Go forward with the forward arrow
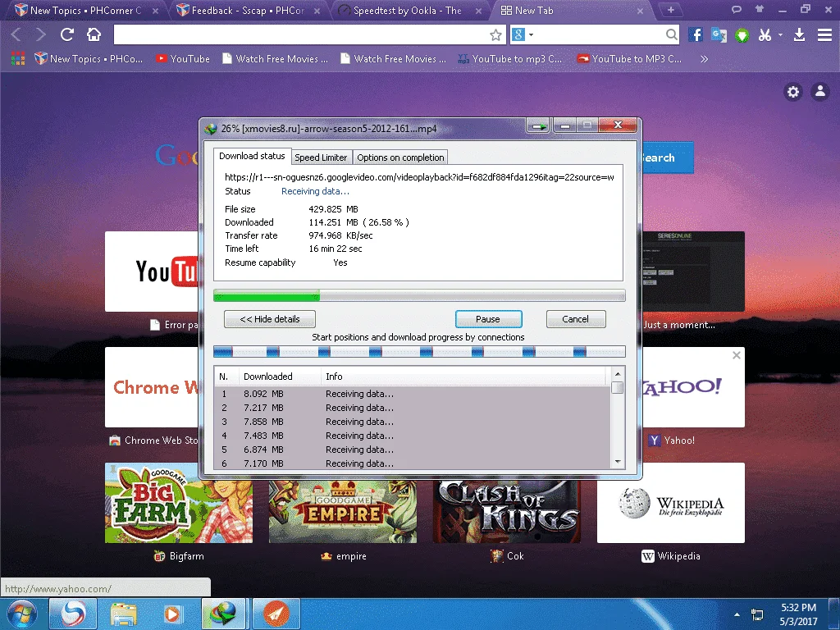Viewport: 840px width, 630px height. 41,34
